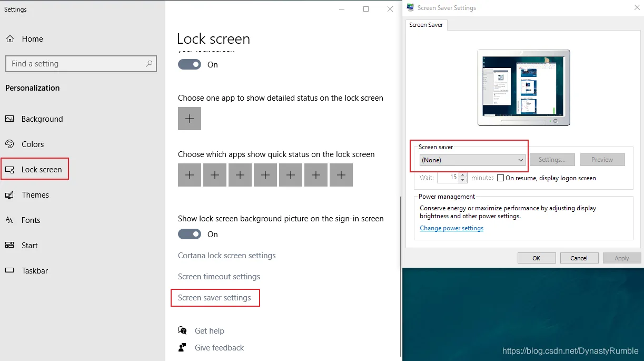The image size is (644, 361).
Task: Open Background personalization page icon
Action: [9, 119]
